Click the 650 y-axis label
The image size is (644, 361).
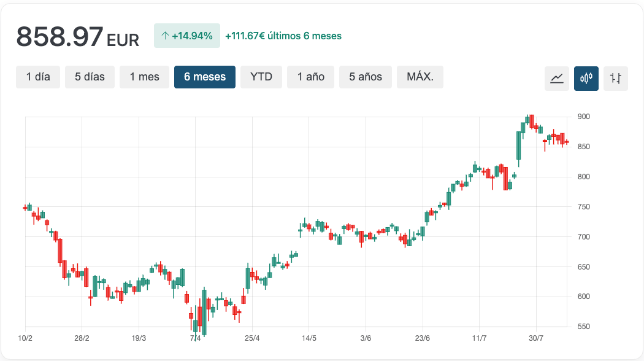[584, 267]
